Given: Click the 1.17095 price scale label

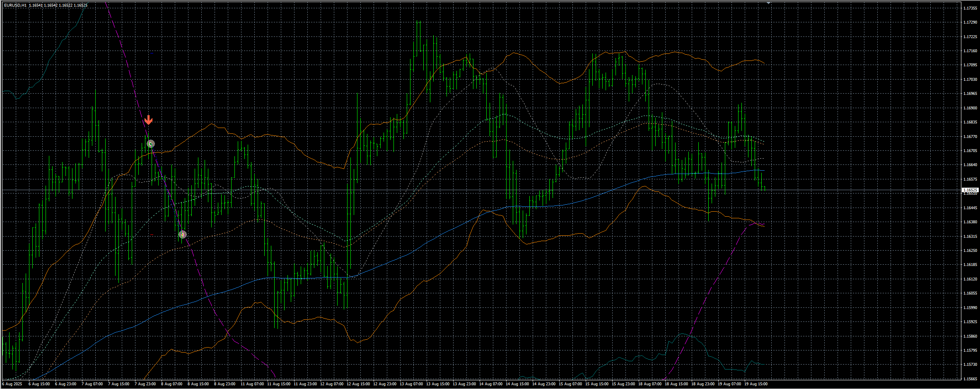Looking at the screenshot, I should [970, 65].
